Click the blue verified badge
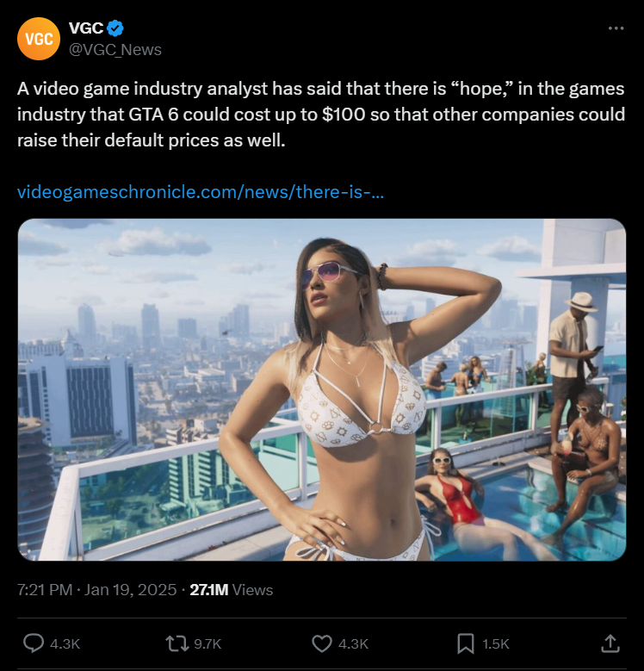 point(115,28)
